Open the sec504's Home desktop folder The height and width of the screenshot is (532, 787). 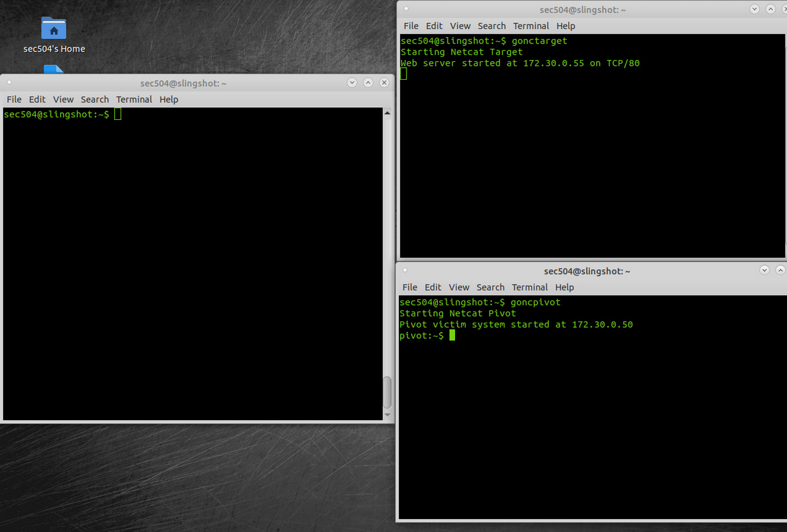54,29
